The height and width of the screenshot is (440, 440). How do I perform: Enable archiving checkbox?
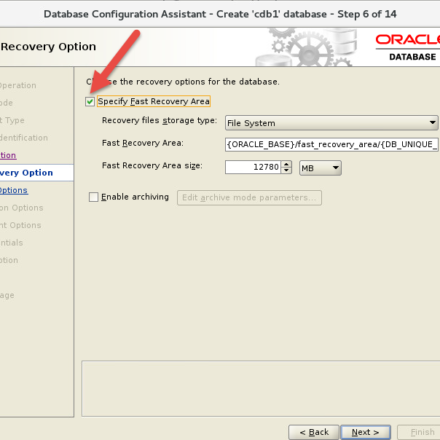click(94, 197)
